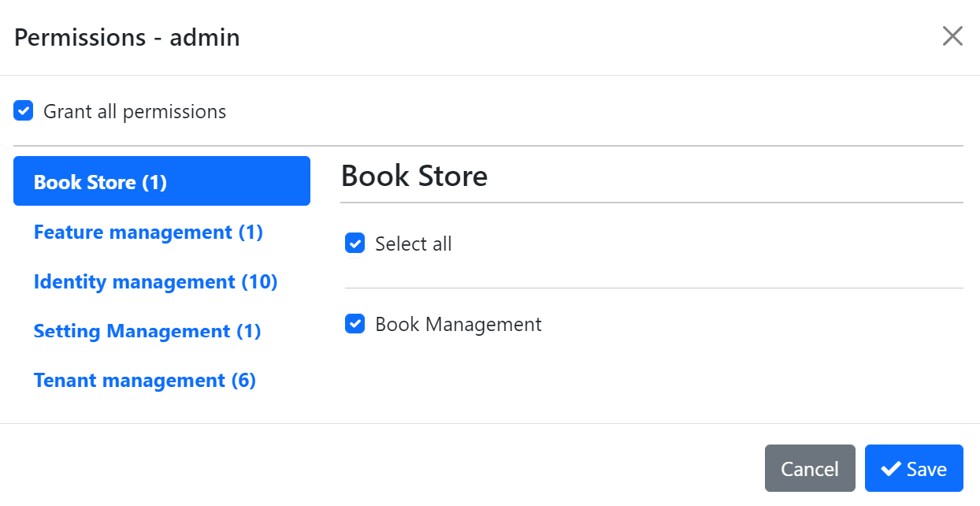Viewport: 980px width, 506px height.
Task: Click the checkmark icon in the Save button
Action: 891,469
